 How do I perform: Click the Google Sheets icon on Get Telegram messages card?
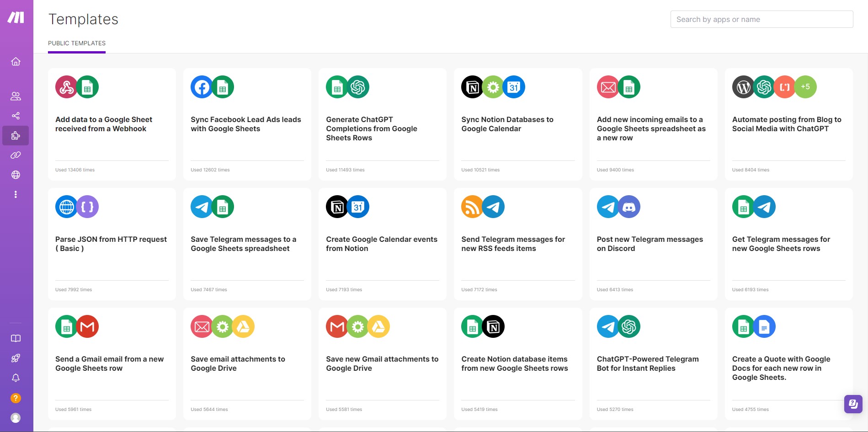[744, 207]
